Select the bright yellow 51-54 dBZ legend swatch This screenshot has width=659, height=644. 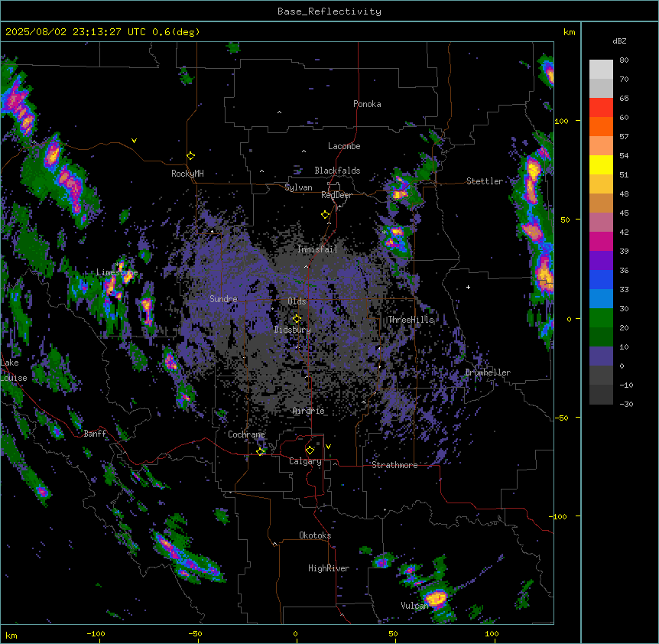pos(601,164)
